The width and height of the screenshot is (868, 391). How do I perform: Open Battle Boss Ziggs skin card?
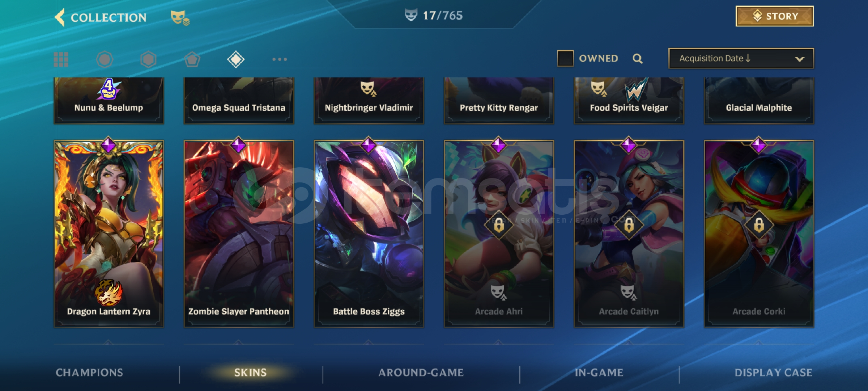point(369,234)
